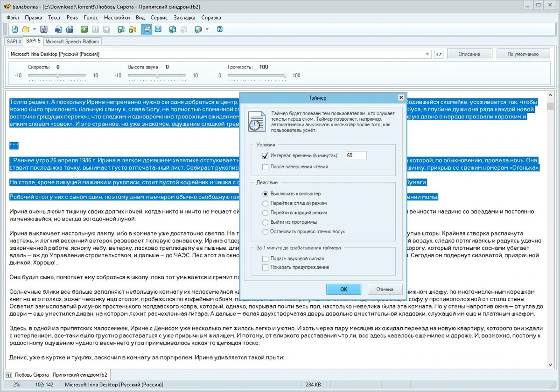The width and height of the screenshot is (560, 392).
Task: Click the highlighted clipboard reading toolbar icon
Action: tap(147, 29)
